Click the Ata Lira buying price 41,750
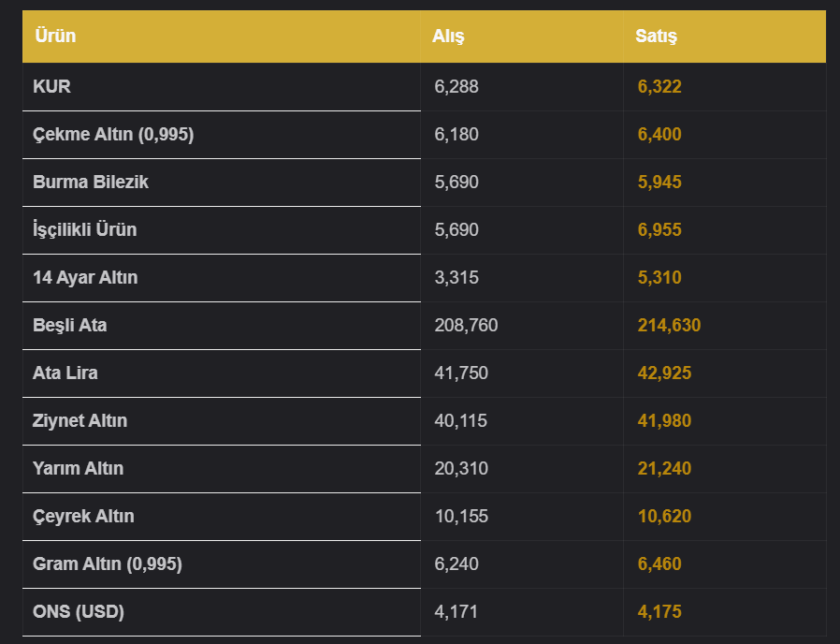Screen dimensions: 840x644 pos(461,373)
